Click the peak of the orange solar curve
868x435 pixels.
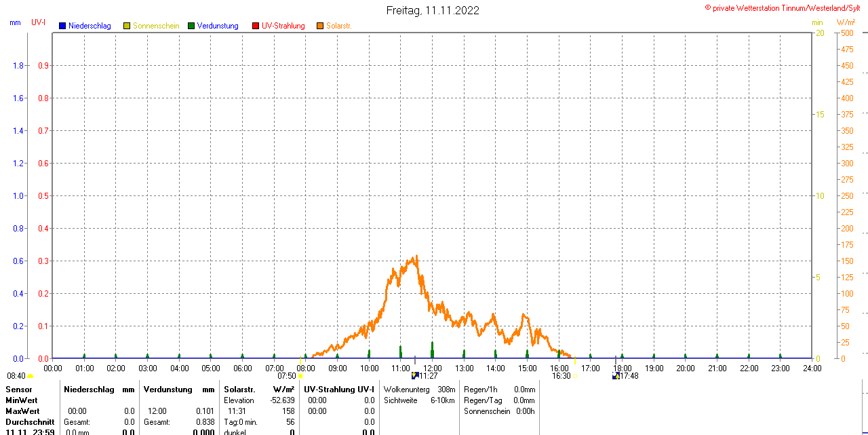tap(415, 257)
